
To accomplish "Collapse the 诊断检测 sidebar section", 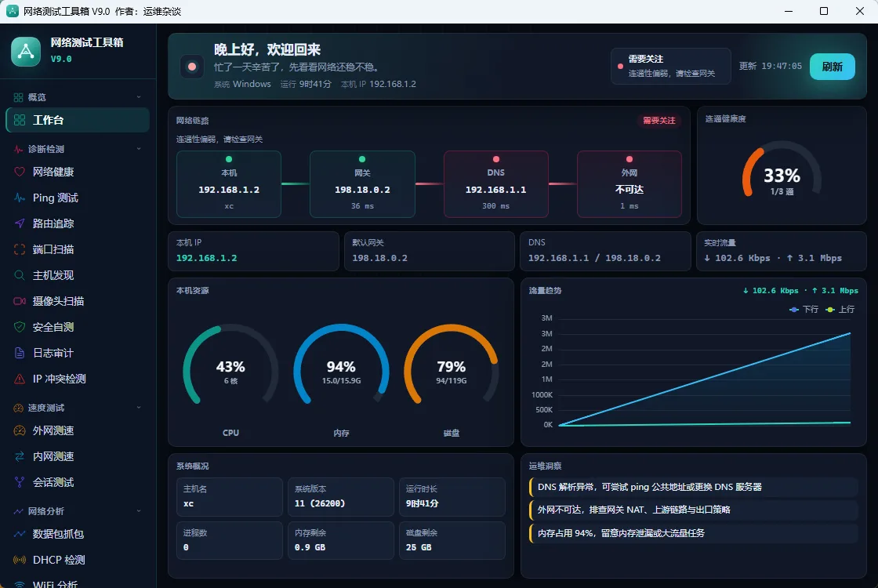I will (x=139, y=149).
